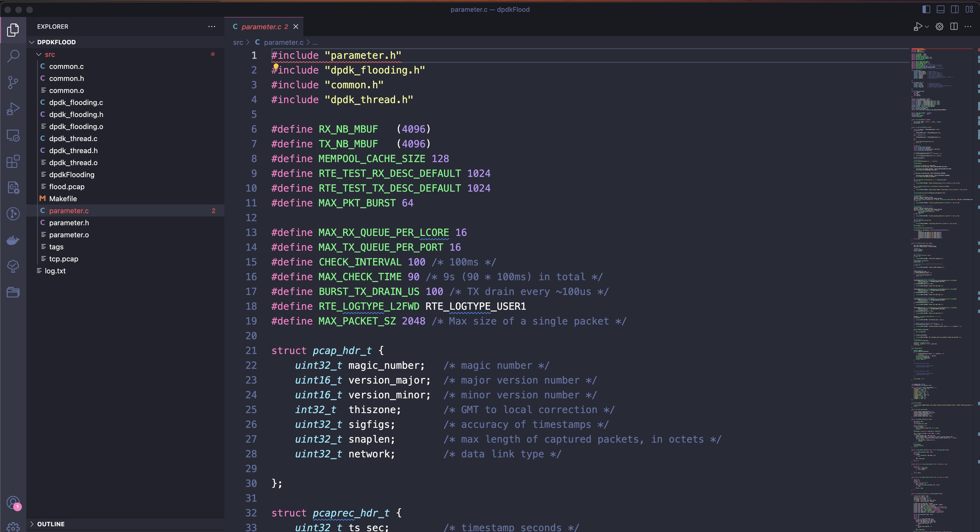Image resolution: width=980 pixels, height=532 pixels.
Task: Click line number 21 in the gutter
Action: [251, 350]
